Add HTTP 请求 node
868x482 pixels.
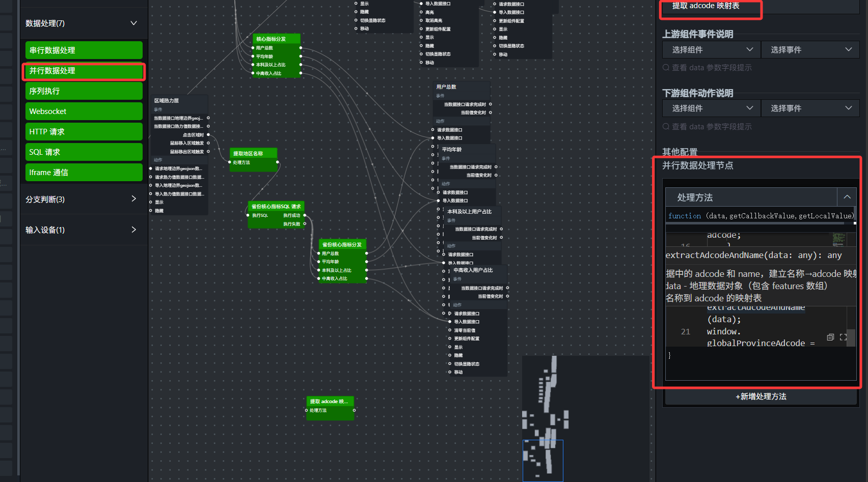pyautogui.click(x=84, y=131)
